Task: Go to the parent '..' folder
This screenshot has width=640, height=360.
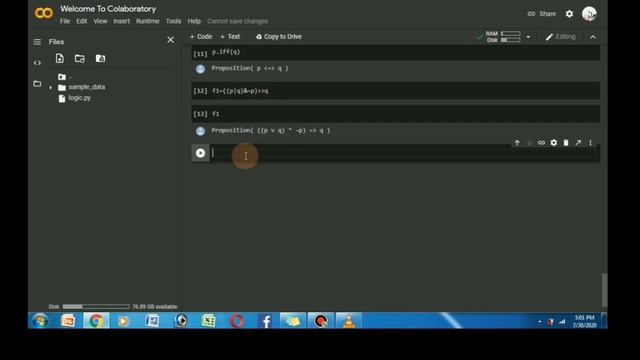Action: [x=65, y=77]
